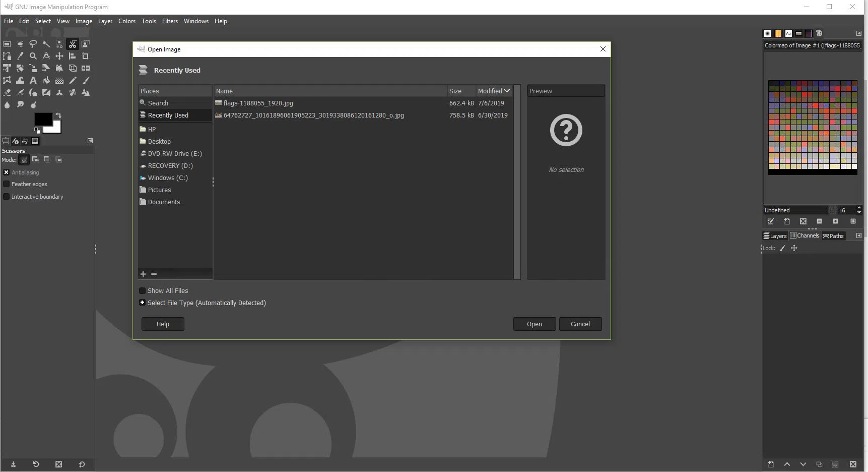The image size is (868, 472).
Task: Set Scissors mode to intersect with selection
Action: click(59, 160)
